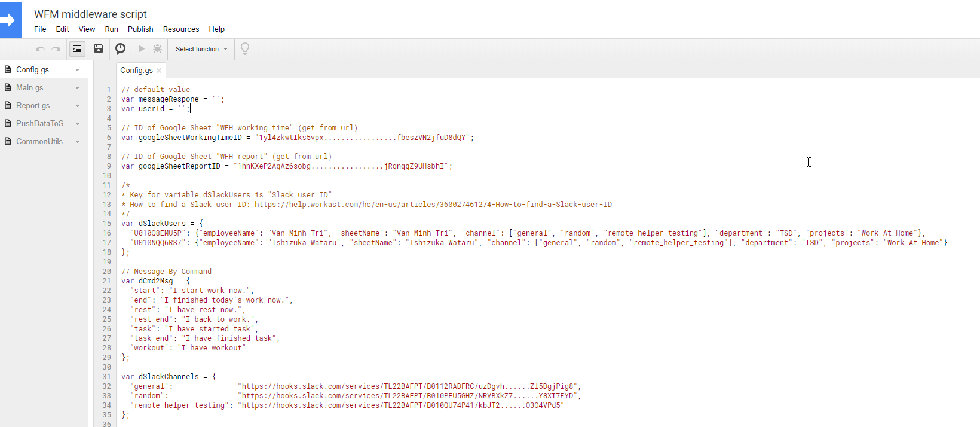Click the file icon beside CommonUtils...
Screen dimensions: 980x427
[8, 141]
